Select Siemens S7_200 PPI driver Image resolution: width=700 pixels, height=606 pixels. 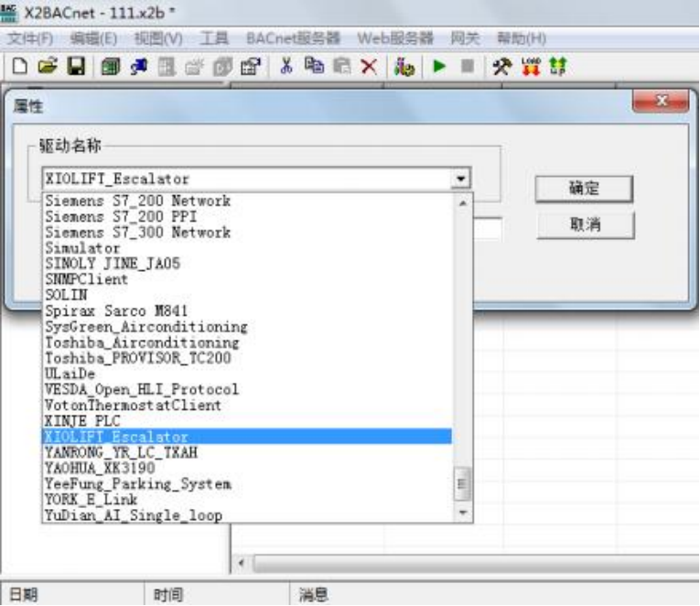(x=247, y=217)
